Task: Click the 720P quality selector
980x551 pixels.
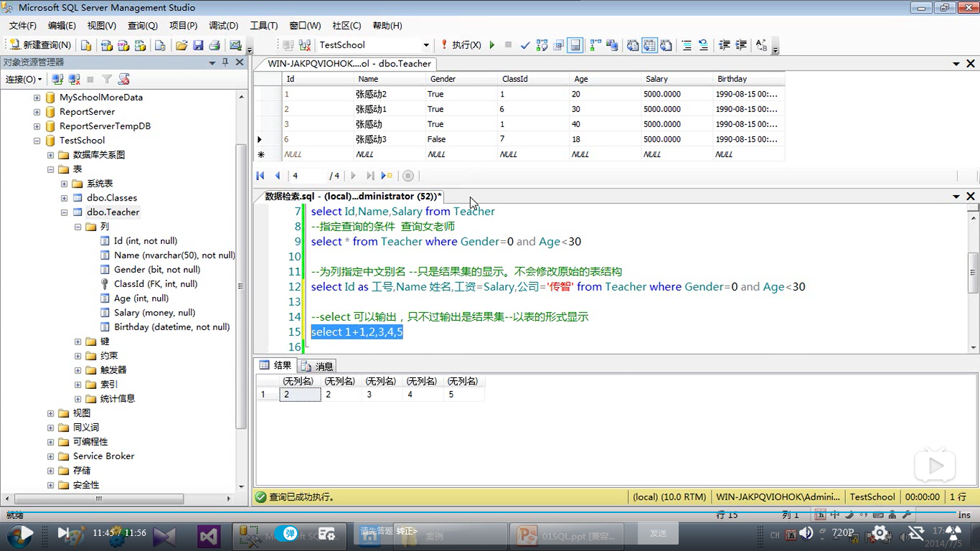Action: (x=843, y=533)
